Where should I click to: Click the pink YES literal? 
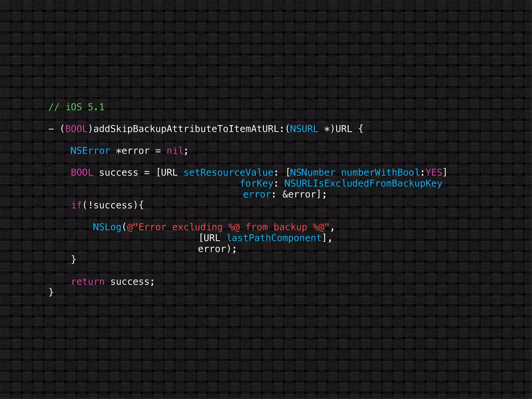[x=434, y=172]
